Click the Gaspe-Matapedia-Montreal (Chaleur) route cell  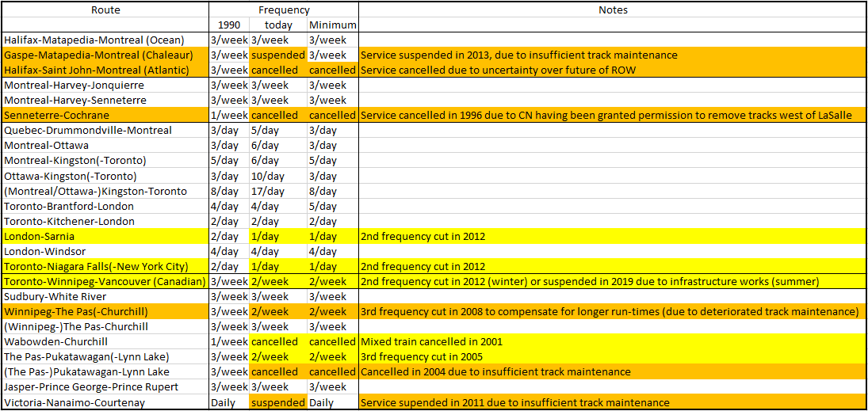click(x=99, y=55)
